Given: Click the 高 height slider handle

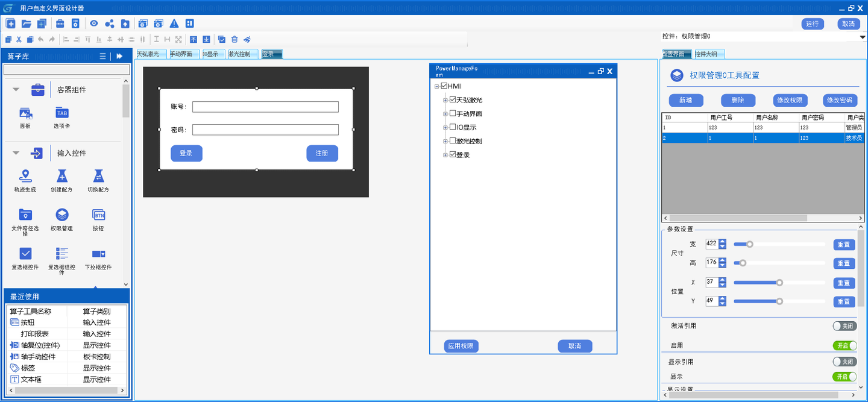Looking at the screenshot, I should 743,263.
